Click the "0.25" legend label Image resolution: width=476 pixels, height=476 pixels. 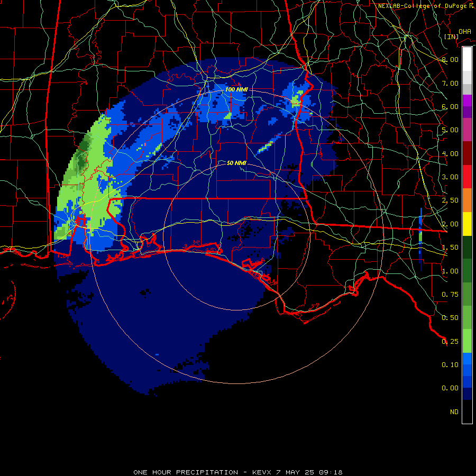pyautogui.click(x=450, y=342)
